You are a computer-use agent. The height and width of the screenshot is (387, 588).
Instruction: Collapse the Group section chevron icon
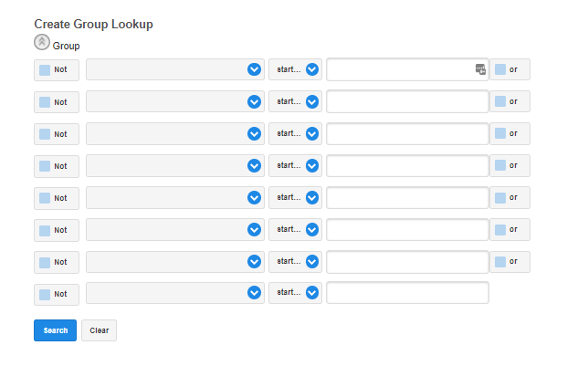click(41, 42)
